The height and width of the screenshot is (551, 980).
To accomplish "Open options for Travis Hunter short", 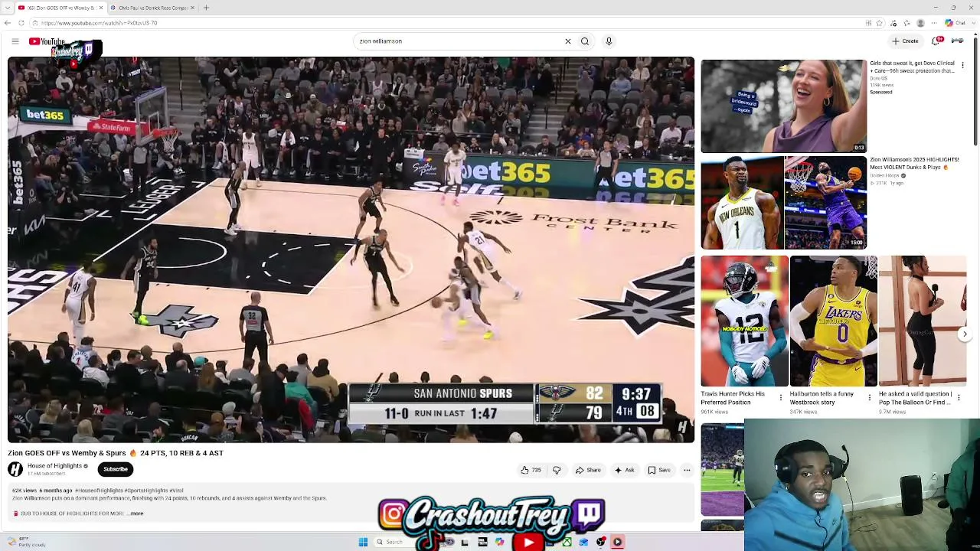I will click(781, 398).
